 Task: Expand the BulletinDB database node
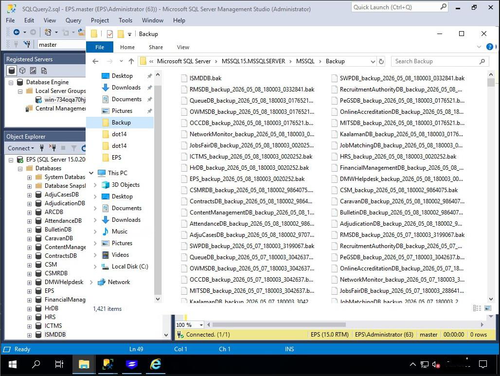(29, 230)
